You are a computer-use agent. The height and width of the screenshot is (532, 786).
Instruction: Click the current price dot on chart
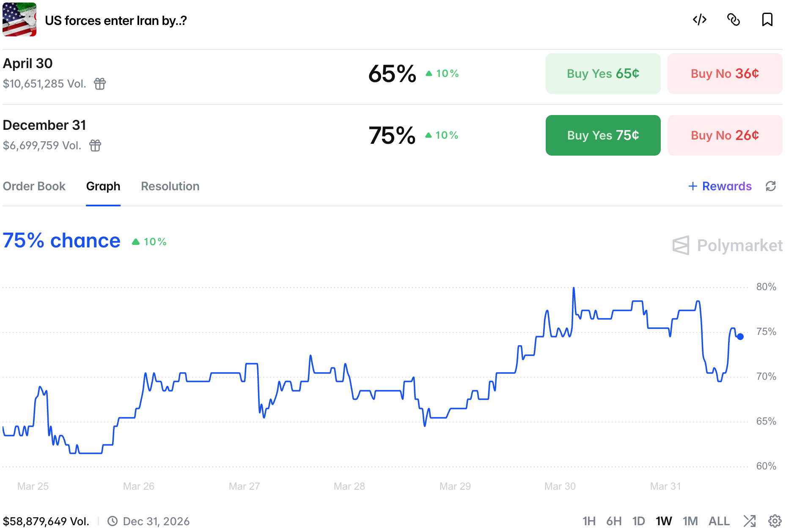point(740,337)
